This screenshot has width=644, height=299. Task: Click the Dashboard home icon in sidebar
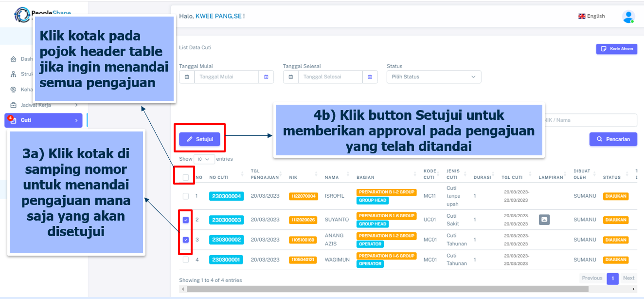click(x=13, y=59)
